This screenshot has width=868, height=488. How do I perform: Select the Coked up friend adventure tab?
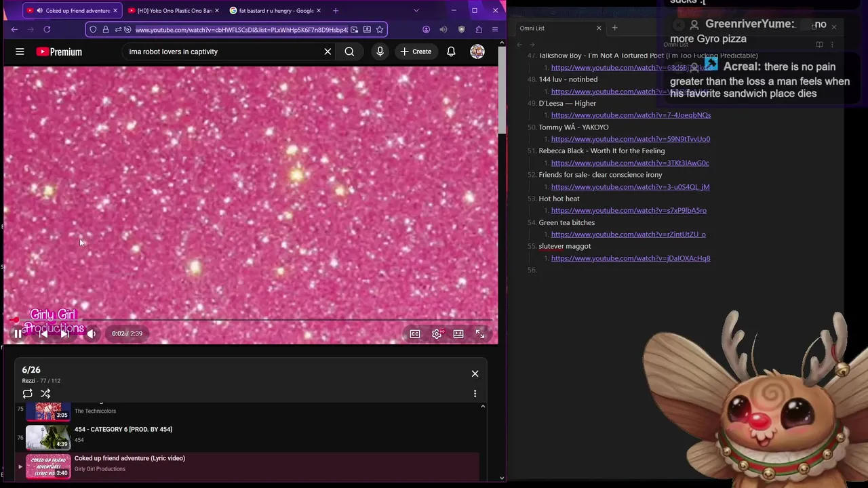(x=71, y=10)
